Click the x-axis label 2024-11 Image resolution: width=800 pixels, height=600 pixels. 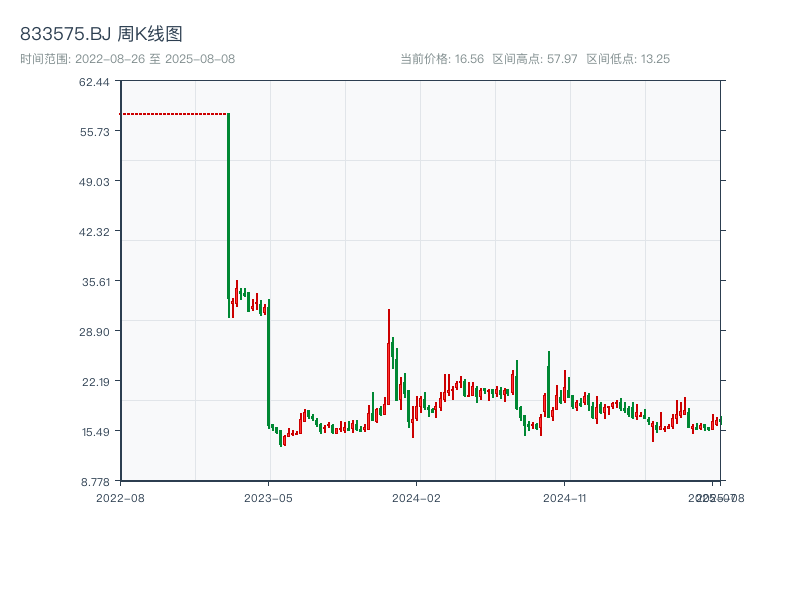(x=565, y=498)
